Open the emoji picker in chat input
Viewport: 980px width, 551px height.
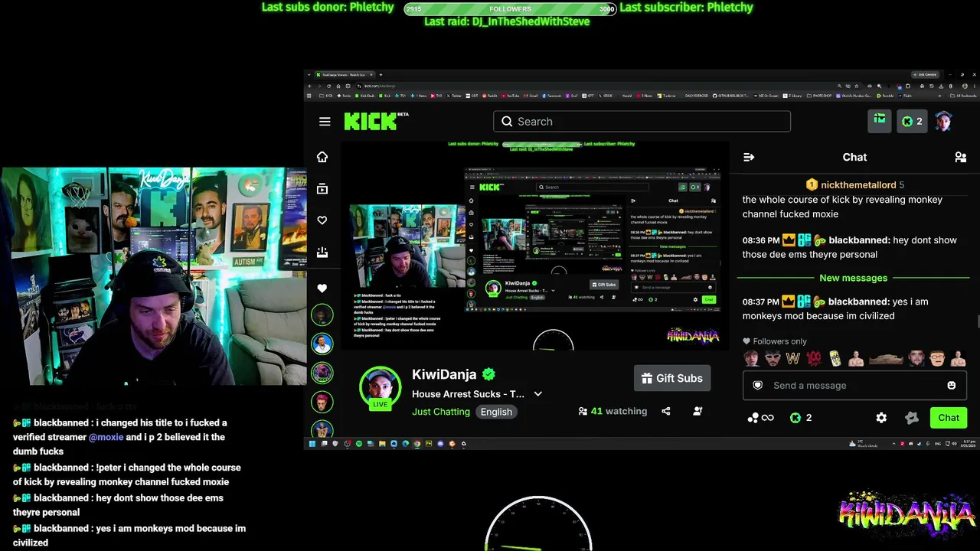click(952, 386)
